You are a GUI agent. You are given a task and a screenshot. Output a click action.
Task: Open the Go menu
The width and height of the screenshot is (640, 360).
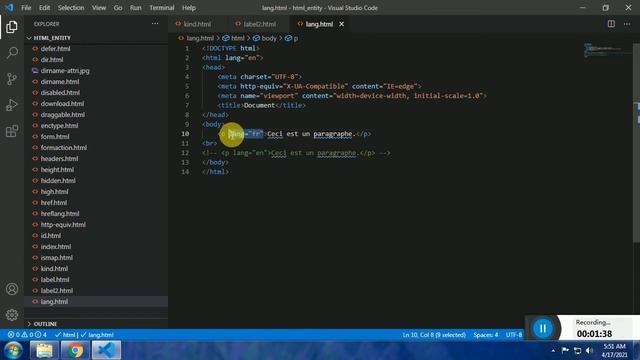click(x=118, y=8)
